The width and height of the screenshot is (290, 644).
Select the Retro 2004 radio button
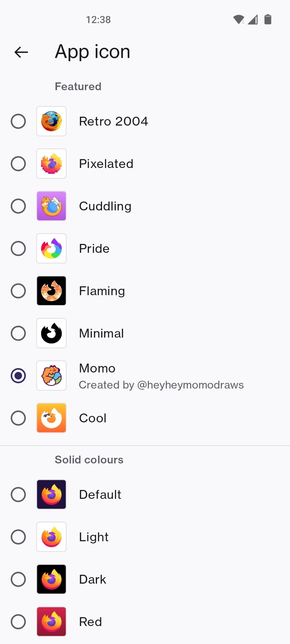pos(18,121)
